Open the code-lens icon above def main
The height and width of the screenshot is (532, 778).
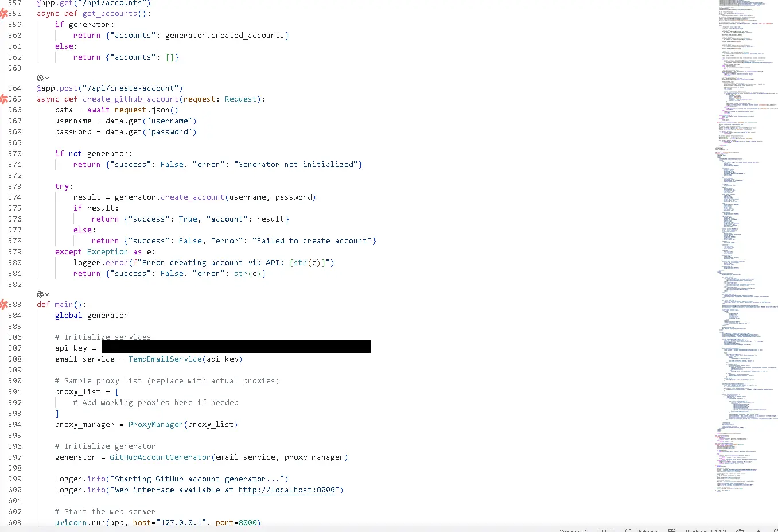(40, 294)
